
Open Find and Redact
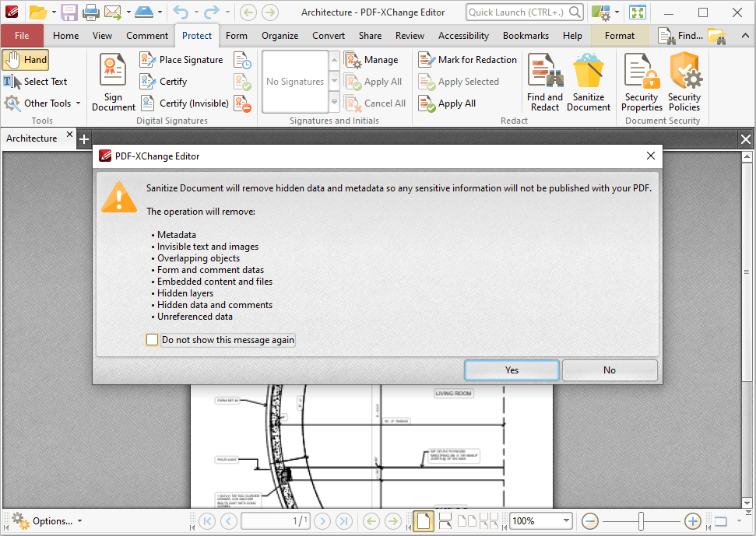coord(545,82)
